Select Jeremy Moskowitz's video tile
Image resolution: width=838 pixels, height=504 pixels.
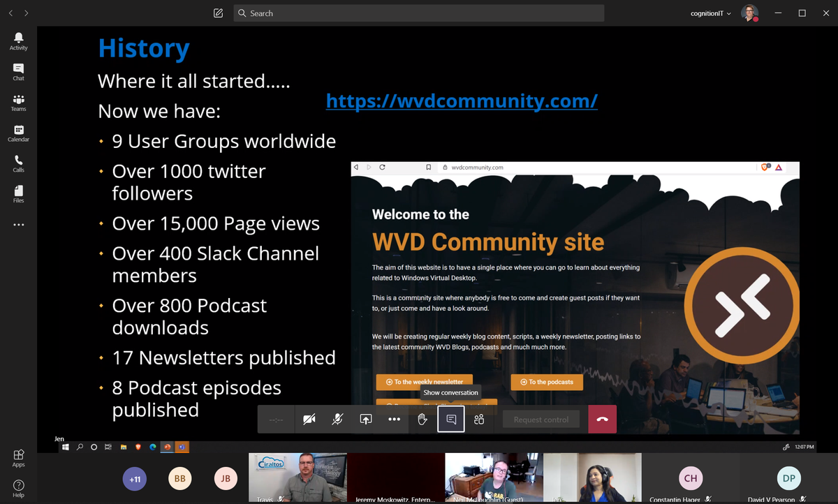[396, 478]
